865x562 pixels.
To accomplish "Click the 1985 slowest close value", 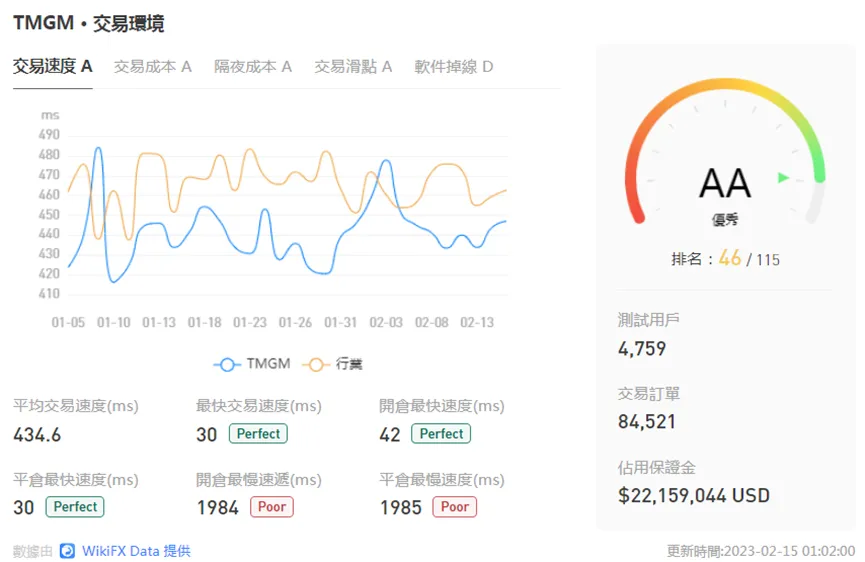I will click(x=401, y=507).
